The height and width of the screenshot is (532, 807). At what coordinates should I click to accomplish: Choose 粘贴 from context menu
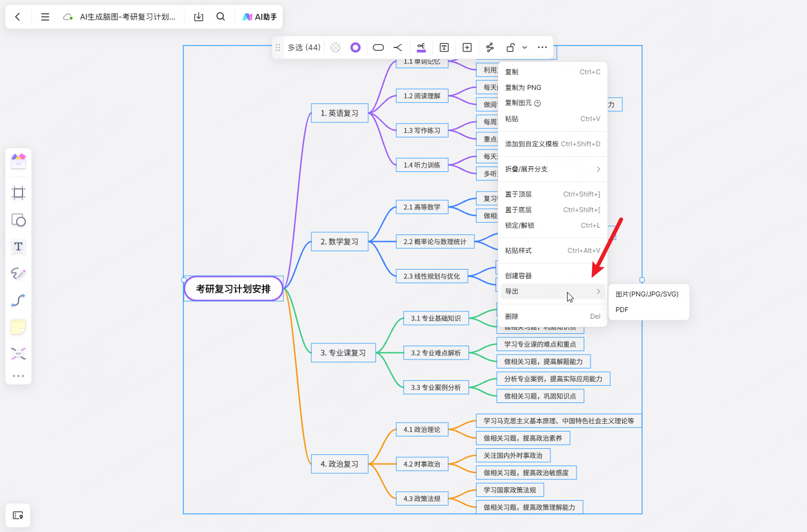[553, 119]
